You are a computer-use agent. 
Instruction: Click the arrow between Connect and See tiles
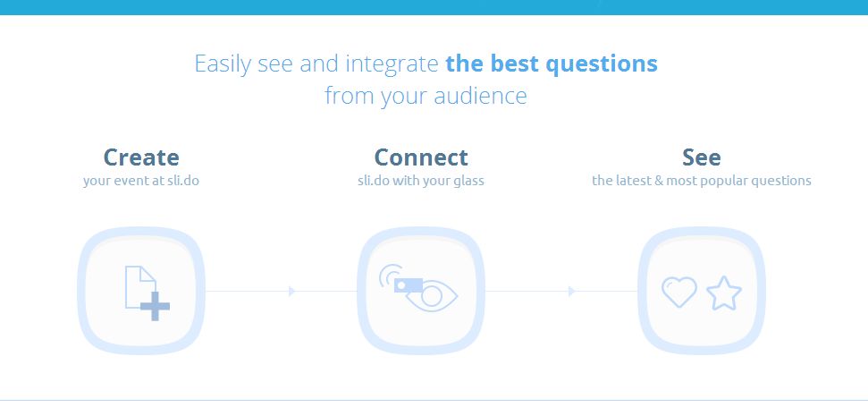click(571, 291)
